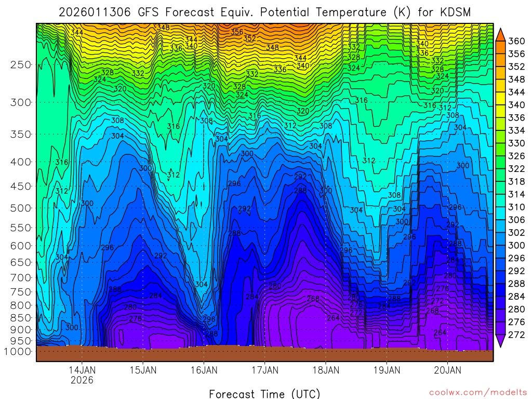This screenshot has width=532, height=399.
Task: Click the 330 colorbar value label
Action: (516, 143)
